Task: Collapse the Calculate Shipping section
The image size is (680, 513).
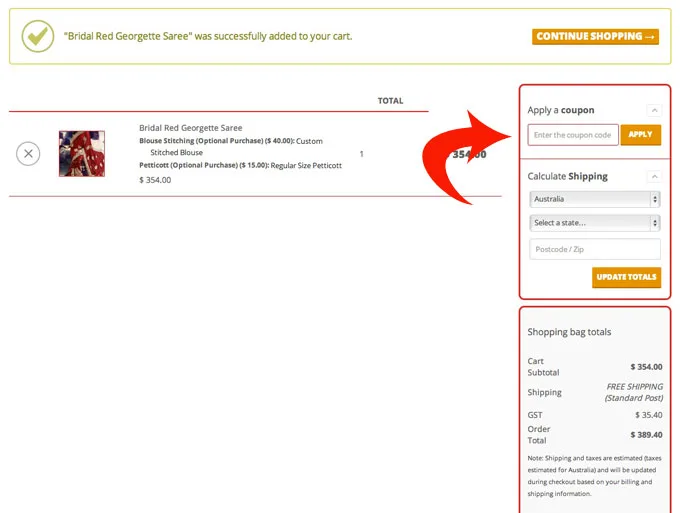Action: (x=653, y=176)
